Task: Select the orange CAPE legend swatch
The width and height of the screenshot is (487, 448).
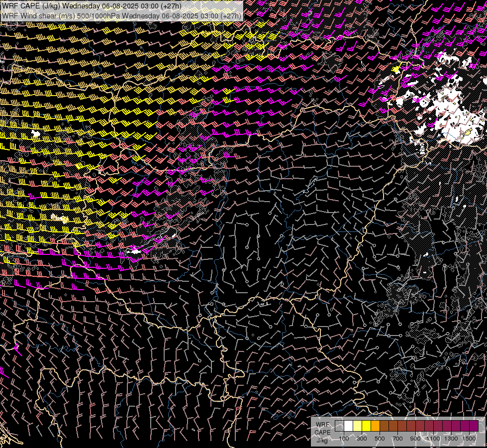Action: [375, 426]
